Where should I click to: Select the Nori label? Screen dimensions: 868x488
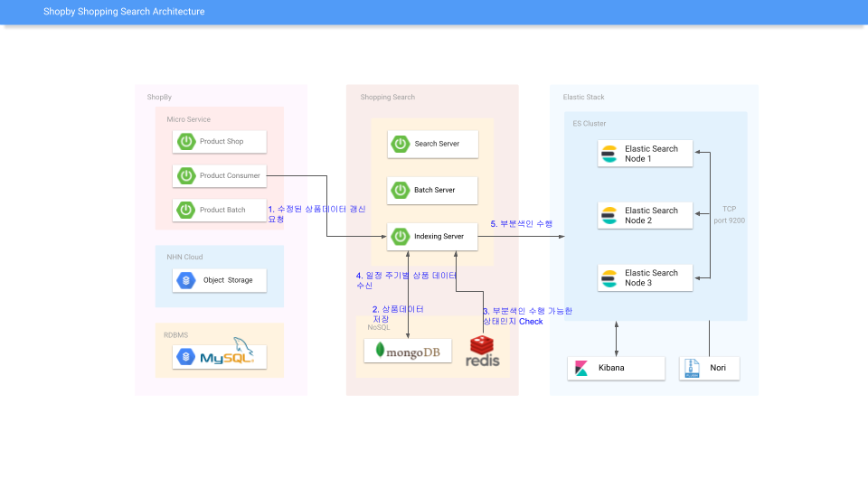pyautogui.click(x=718, y=368)
